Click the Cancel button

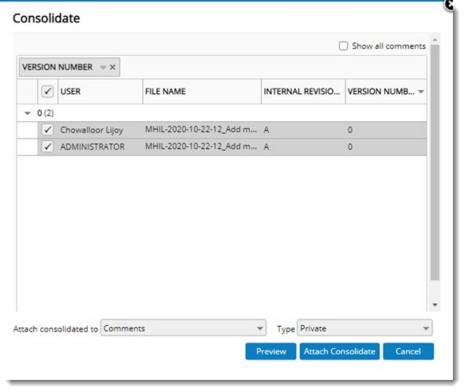pos(408,351)
